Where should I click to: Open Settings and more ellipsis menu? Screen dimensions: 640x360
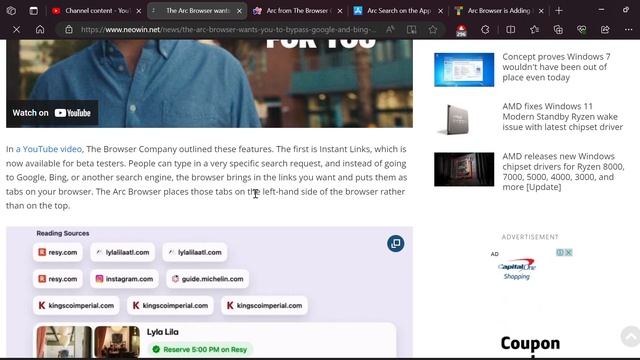629,29
